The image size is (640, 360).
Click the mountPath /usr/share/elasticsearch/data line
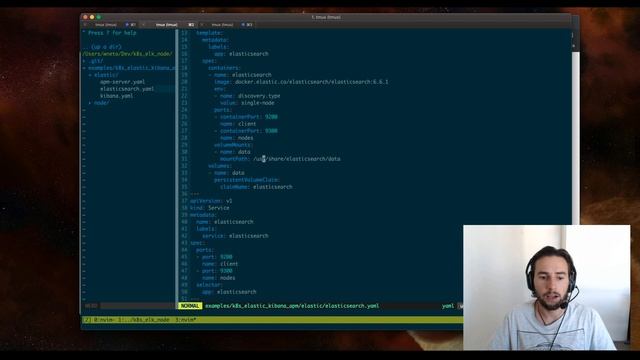pos(280,159)
